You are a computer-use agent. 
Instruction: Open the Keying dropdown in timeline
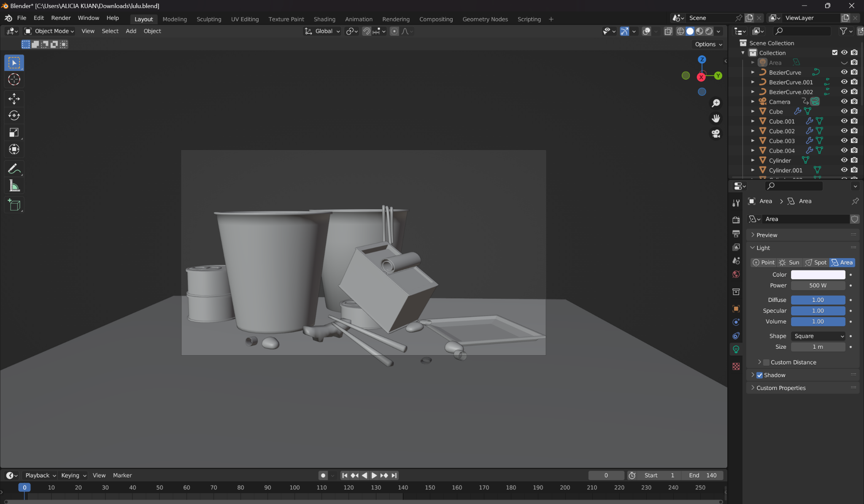click(73, 475)
